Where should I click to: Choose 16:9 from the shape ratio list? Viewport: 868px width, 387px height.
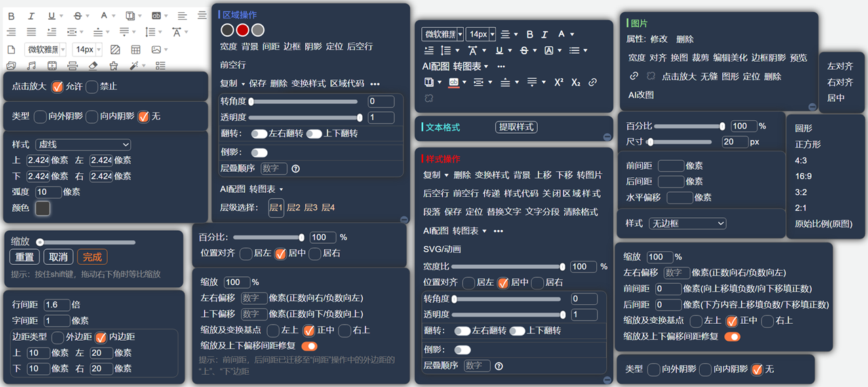click(803, 177)
